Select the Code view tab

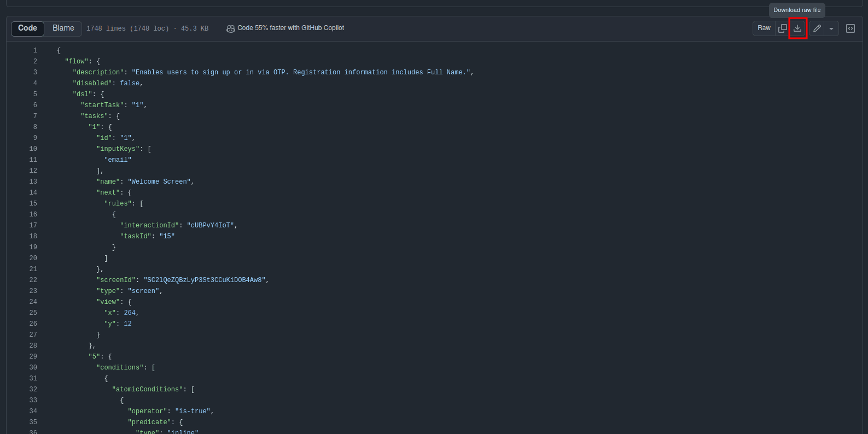pos(27,28)
